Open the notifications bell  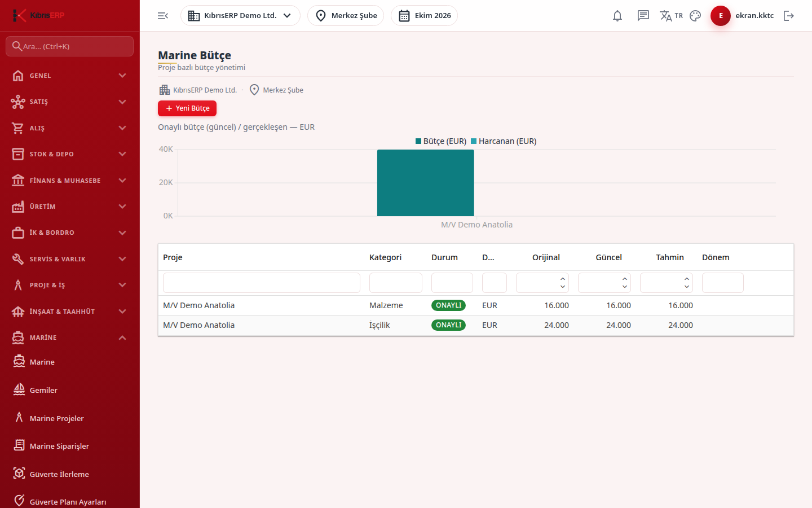click(617, 16)
